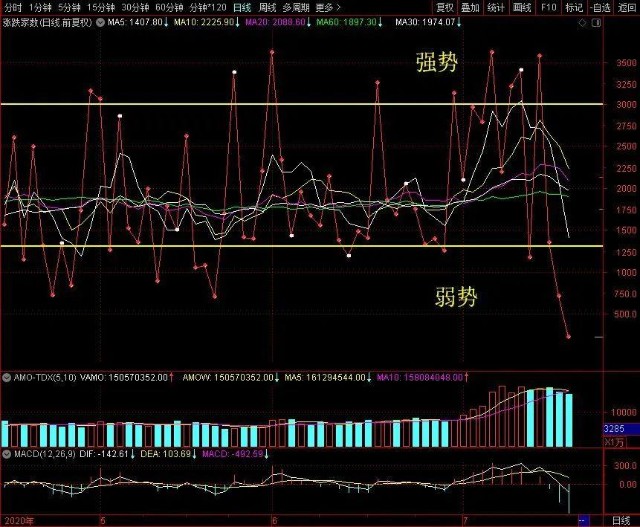Switch to the 周线 weekly chart

point(267,7)
